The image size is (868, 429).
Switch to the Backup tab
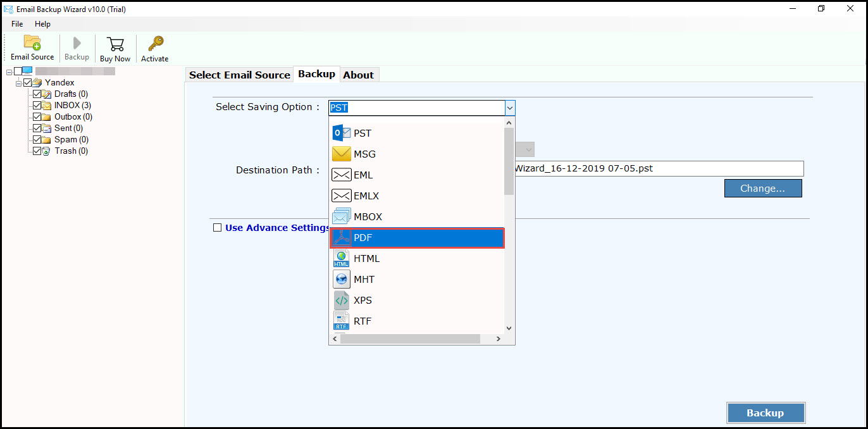(316, 74)
